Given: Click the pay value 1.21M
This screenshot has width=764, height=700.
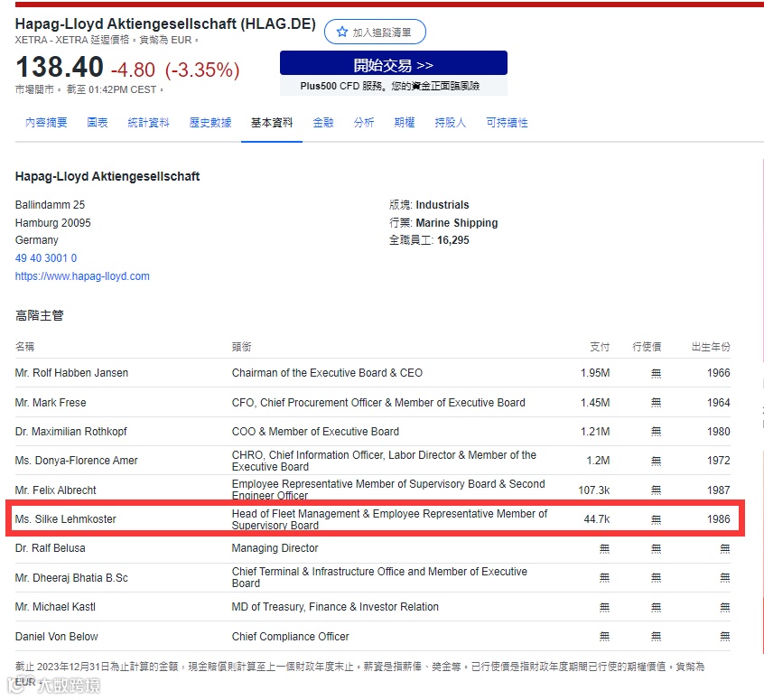Looking at the screenshot, I should click(x=595, y=432).
